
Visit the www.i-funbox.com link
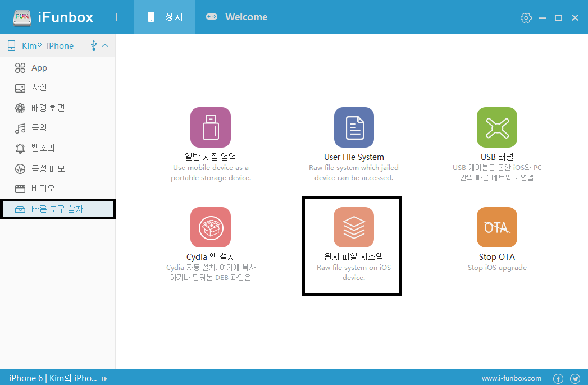click(x=512, y=378)
